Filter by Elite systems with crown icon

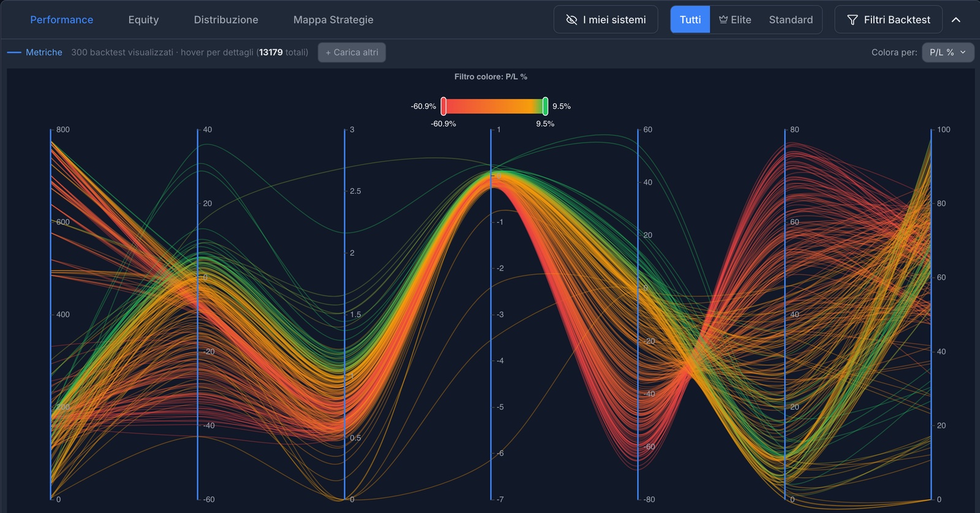pyautogui.click(x=735, y=20)
